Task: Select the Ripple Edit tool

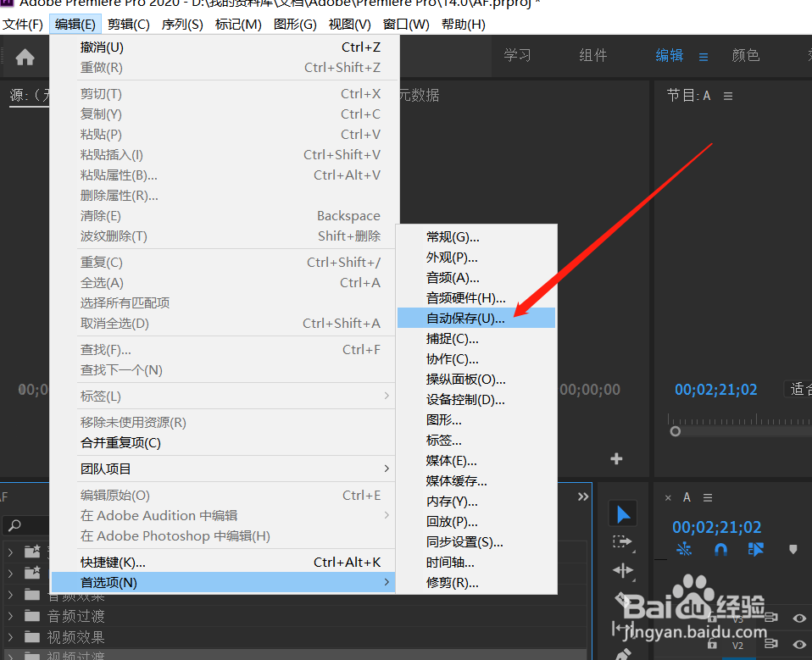Action: [x=622, y=570]
